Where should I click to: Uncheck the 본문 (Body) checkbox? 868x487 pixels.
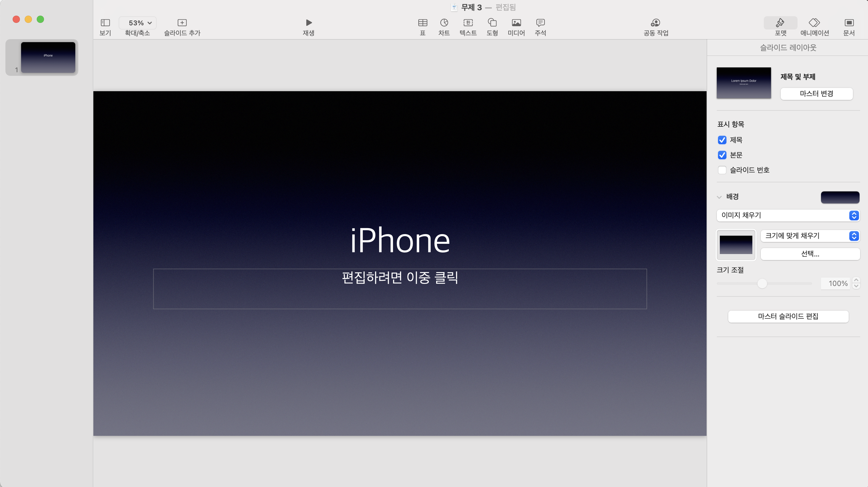point(722,155)
